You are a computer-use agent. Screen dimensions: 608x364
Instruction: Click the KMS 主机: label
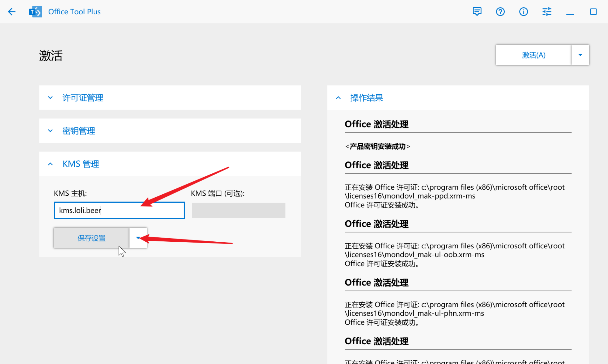(70, 193)
